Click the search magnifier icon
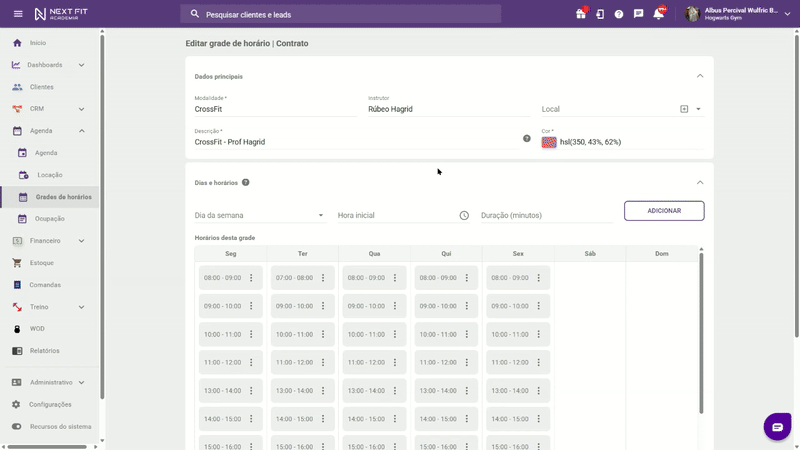Image resolution: width=800 pixels, height=450 pixels. pos(195,14)
